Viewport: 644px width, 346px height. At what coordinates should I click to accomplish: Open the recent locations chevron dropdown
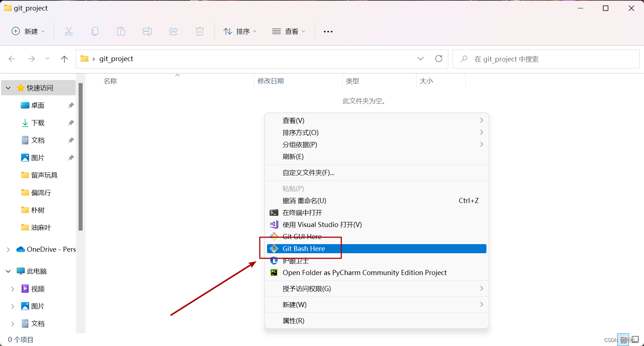point(47,59)
